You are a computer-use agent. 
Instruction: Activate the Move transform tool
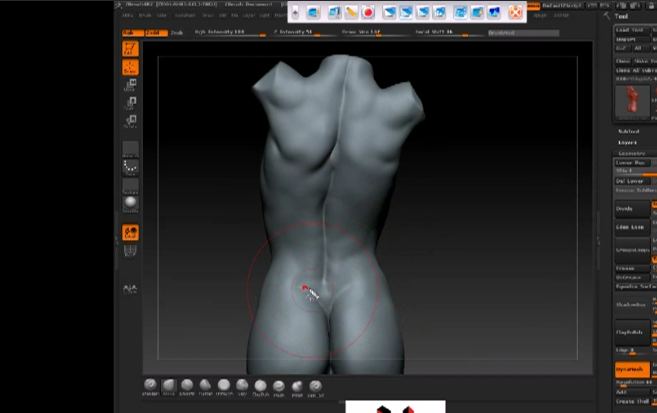(x=130, y=85)
